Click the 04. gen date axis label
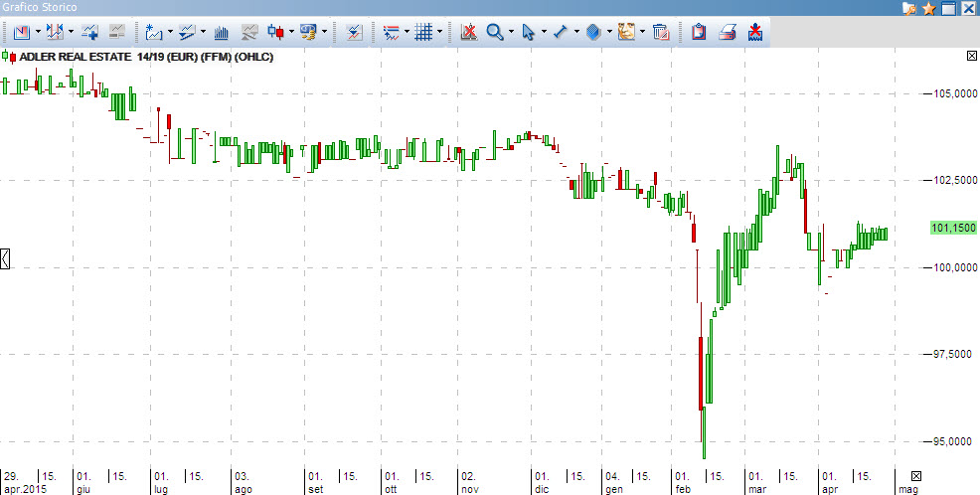 (614, 483)
